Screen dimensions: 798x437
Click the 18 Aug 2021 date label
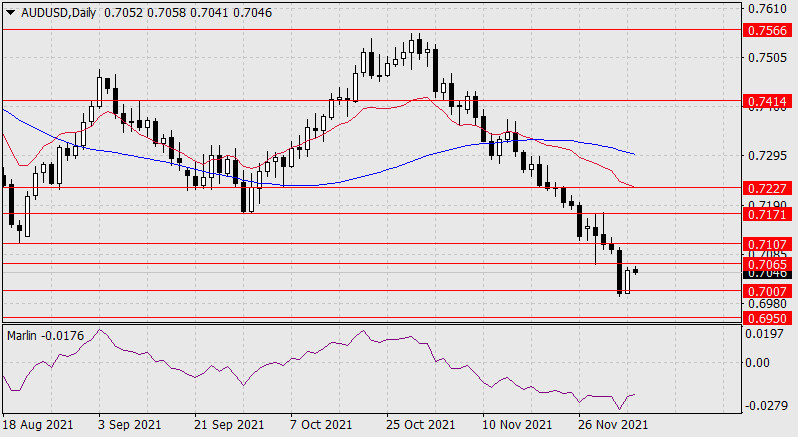pyautogui.click(x=38, y=425)
